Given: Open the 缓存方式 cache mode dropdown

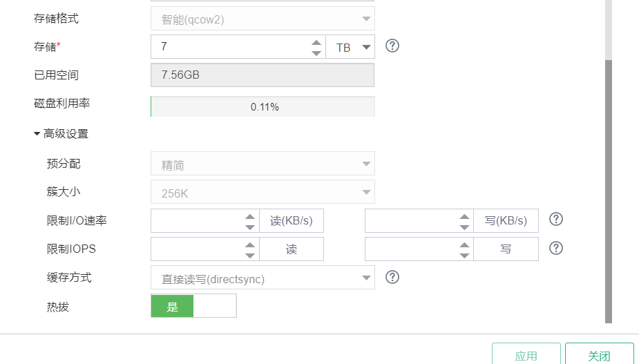Looking at the screenshot, I should [263, 278].
